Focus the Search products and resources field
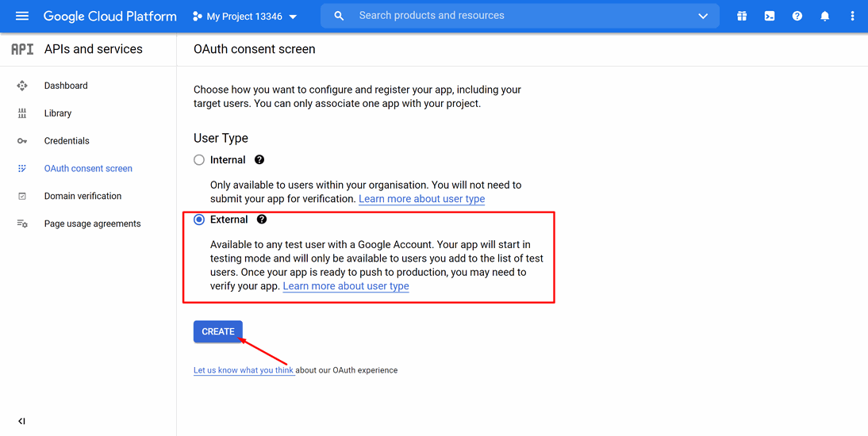Screen dimensions: 868x436 (x=520, y=16)
